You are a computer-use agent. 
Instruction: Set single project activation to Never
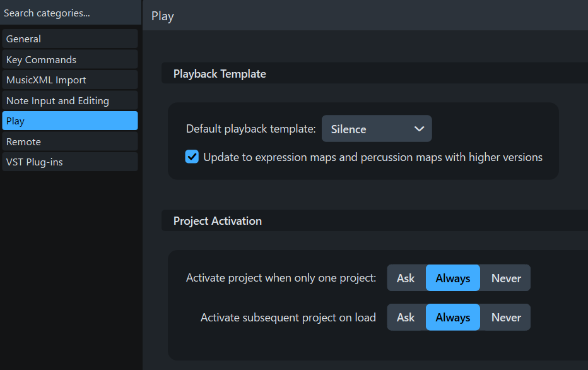point(506,278)
